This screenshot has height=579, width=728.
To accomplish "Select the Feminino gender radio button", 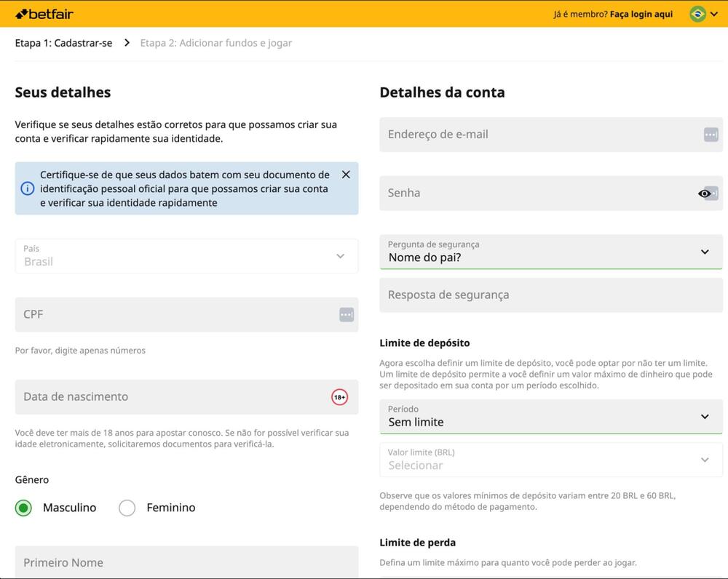I will [127, 508].
